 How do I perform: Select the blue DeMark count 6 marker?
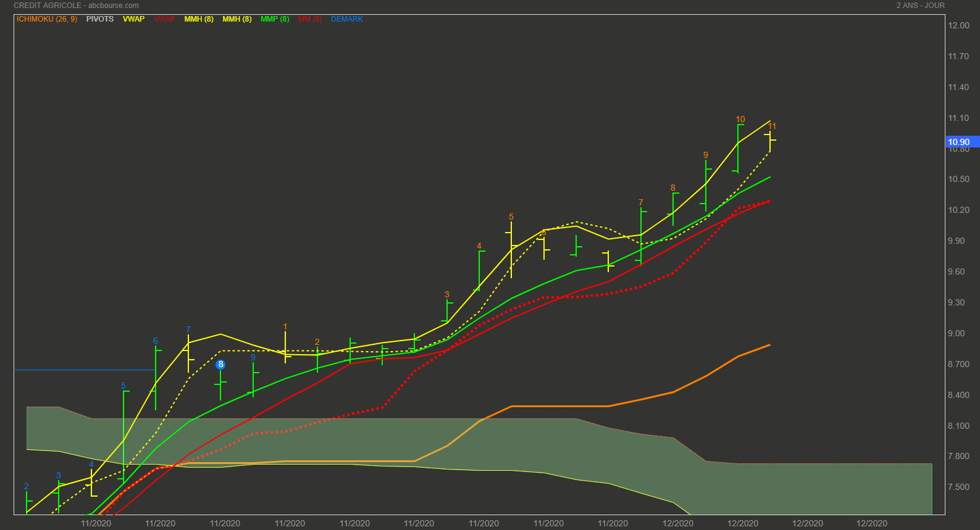pyautogui.click(x=156, y=341)
